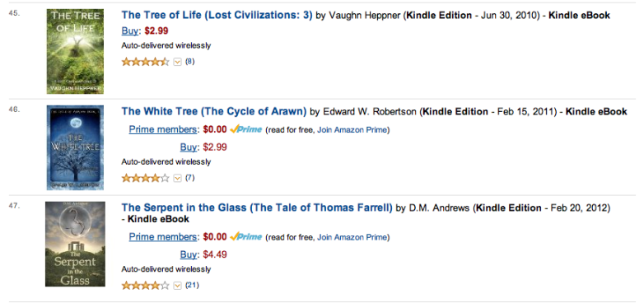Open The Tree of Life cover thumbnail
Image resolution: width=644 pixels, height=303 pixels.
click(x=75, y=51)
